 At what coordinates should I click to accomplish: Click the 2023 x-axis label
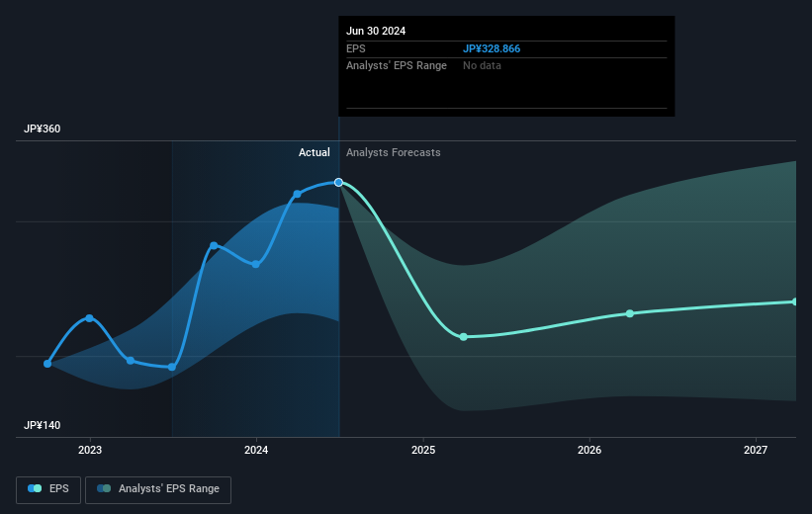tap(90, 450)
